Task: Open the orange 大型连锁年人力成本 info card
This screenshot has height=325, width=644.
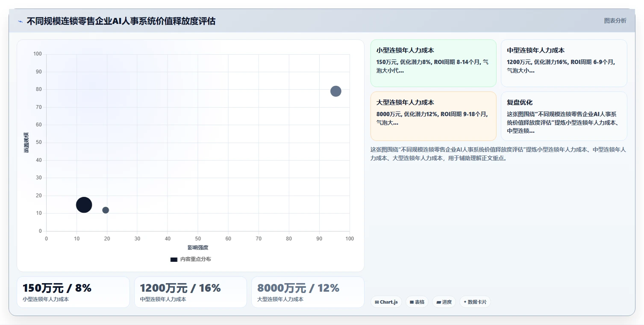Action: (x=433, y=116)
